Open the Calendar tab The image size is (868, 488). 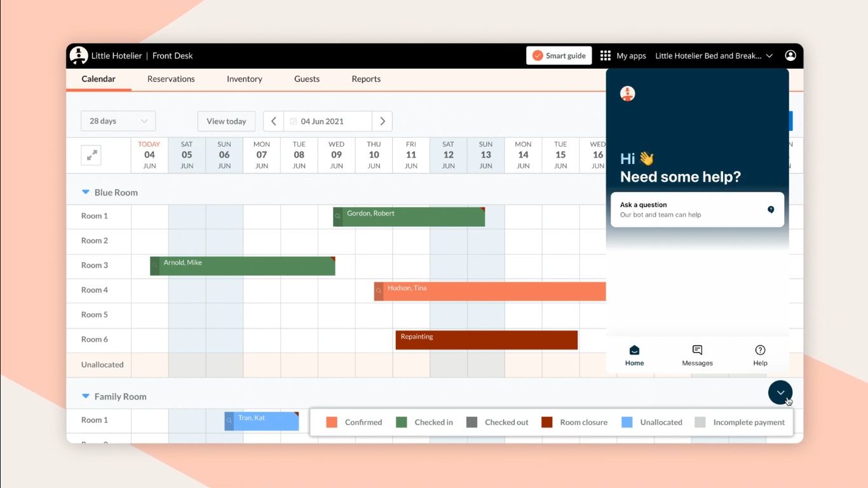[98, 79]
